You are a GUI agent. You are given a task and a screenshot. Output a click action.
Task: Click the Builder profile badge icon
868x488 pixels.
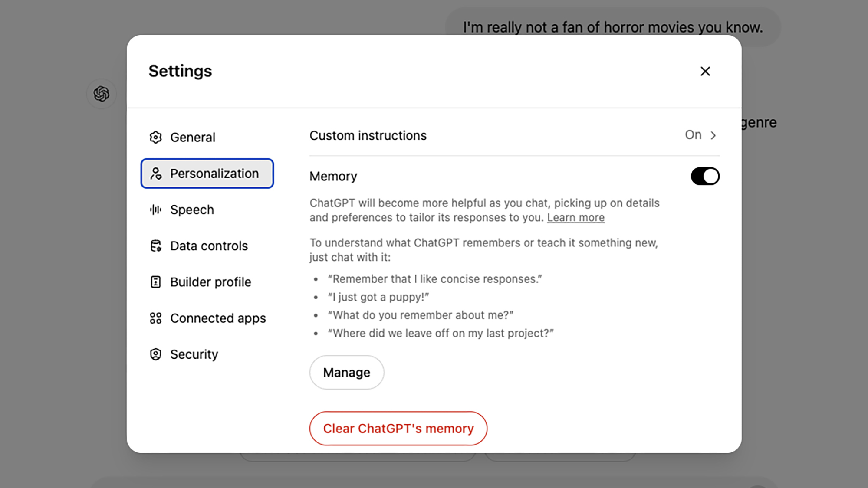click(155, 282)
